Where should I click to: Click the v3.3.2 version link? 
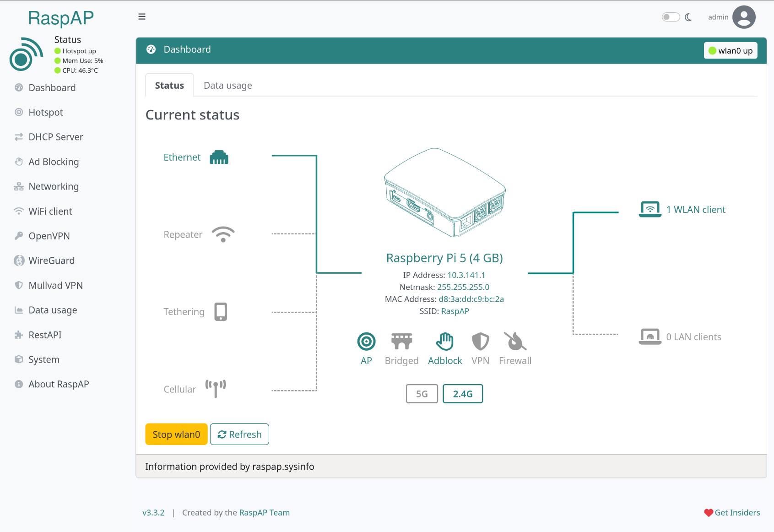(x=153, y=512)
